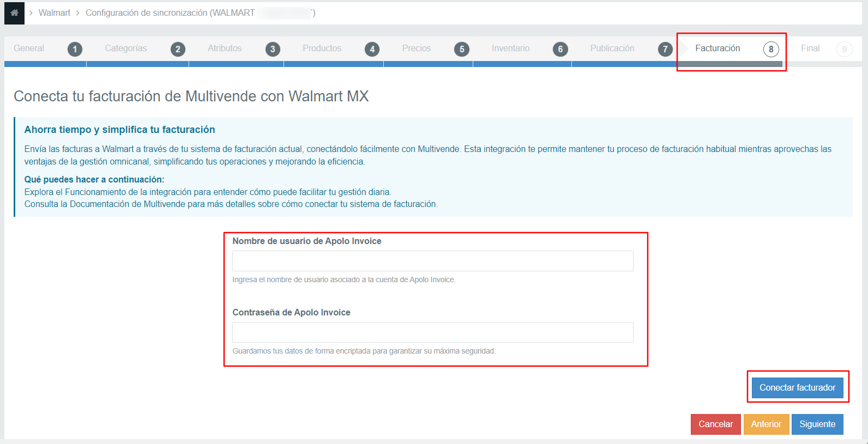Click step number 5 badge

[x=462, y=50]
